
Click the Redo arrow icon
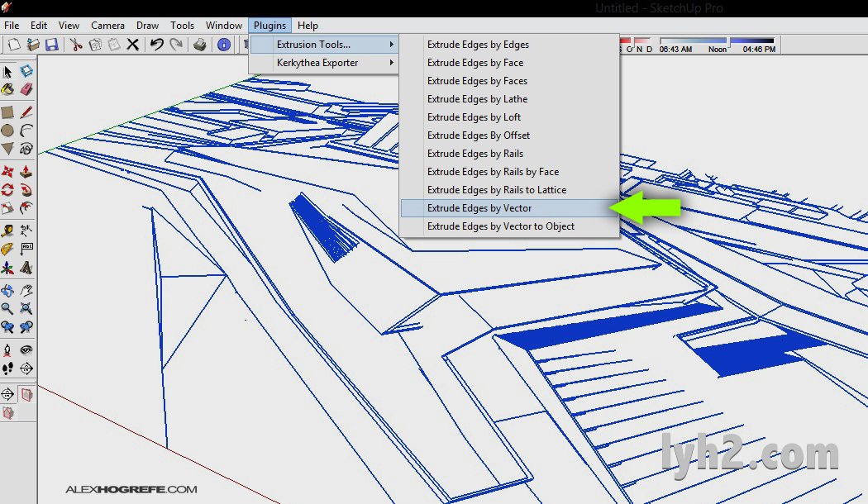[x=176, y=45]
